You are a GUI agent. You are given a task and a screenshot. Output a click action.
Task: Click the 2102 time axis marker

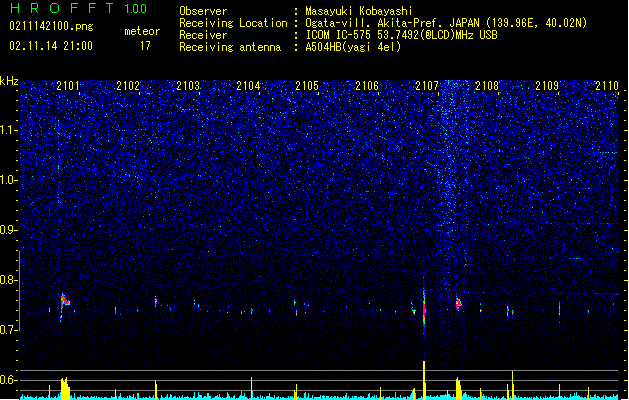coord(128,86)
